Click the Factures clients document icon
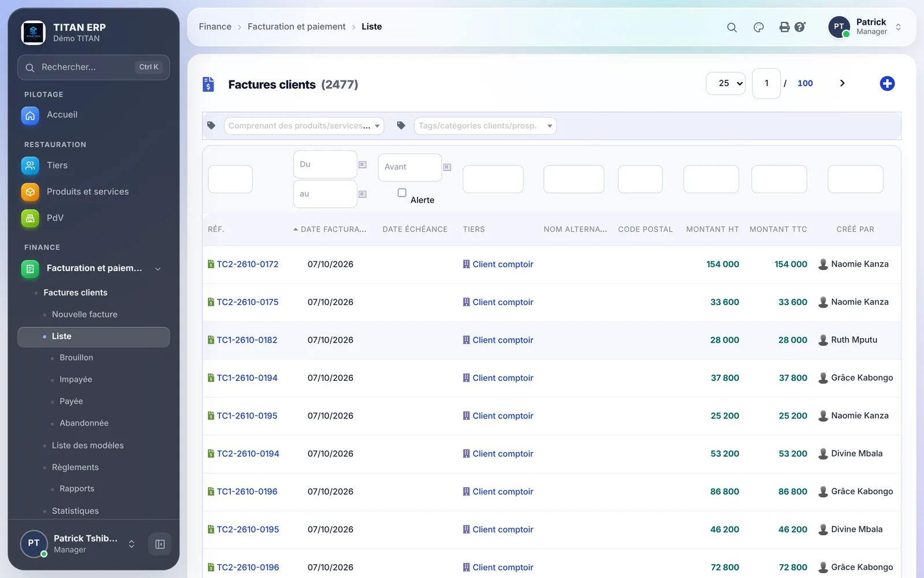The width and height of the screenshot is (924, 578). point(208,84)
